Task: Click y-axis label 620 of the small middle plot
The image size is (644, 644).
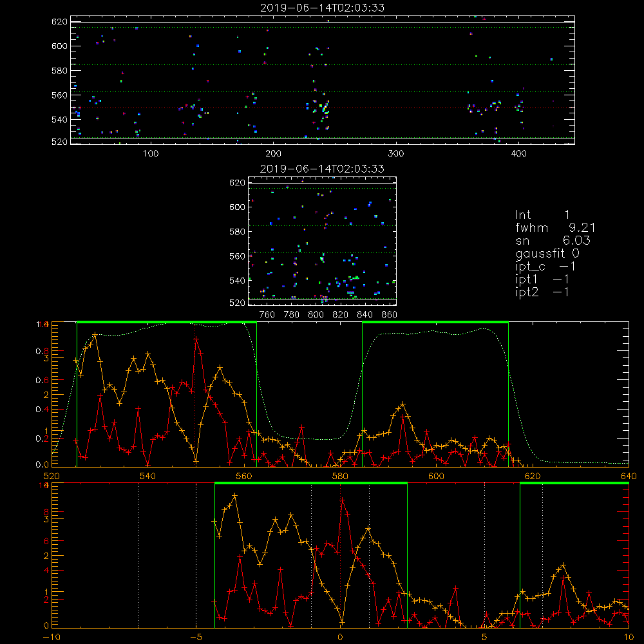Action: [x=237, y=183]
